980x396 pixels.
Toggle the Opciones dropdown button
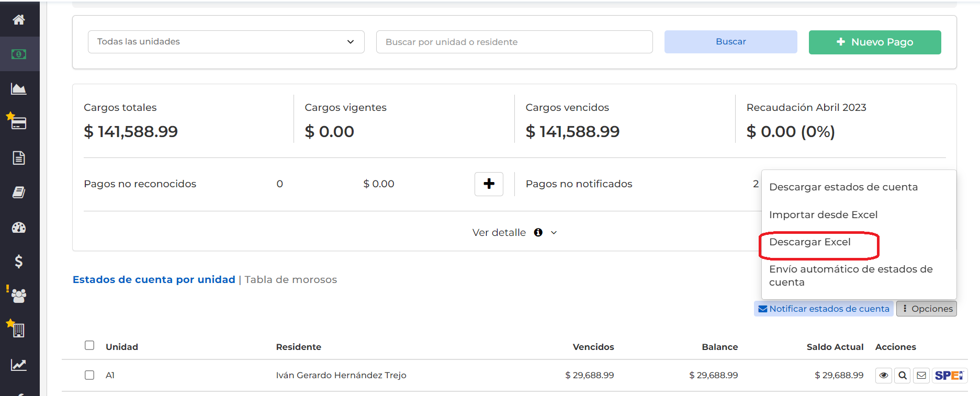(926, 309)
